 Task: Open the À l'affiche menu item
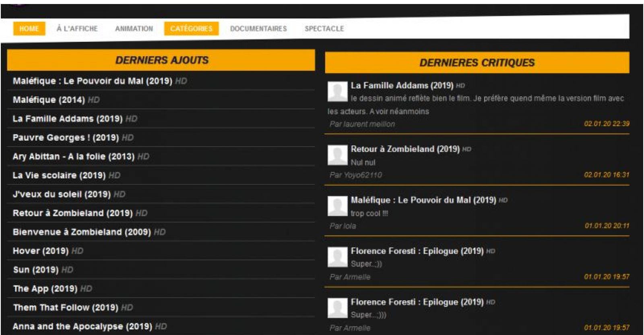[77, 29]
